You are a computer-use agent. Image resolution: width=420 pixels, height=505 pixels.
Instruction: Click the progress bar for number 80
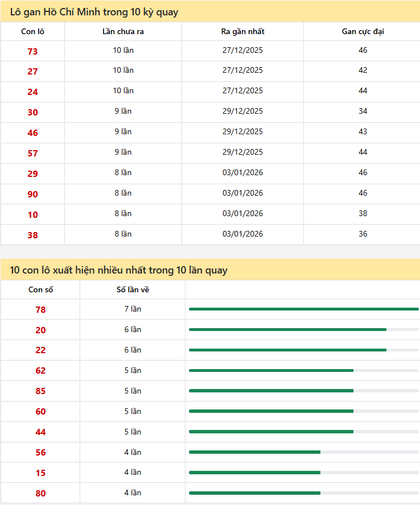pos(303,493)
